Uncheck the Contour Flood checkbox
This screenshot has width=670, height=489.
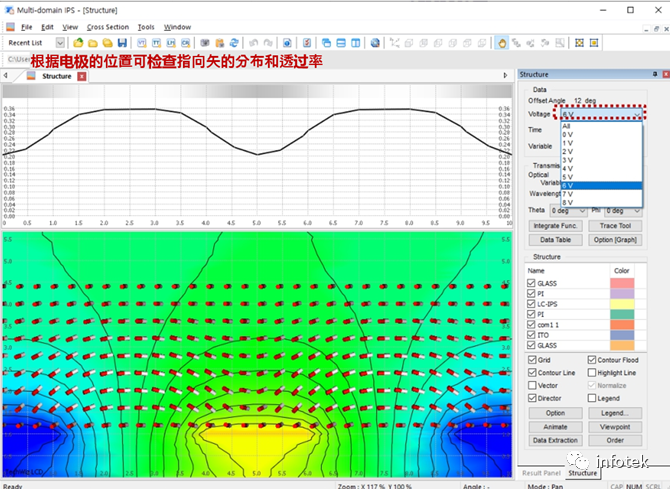592,360
